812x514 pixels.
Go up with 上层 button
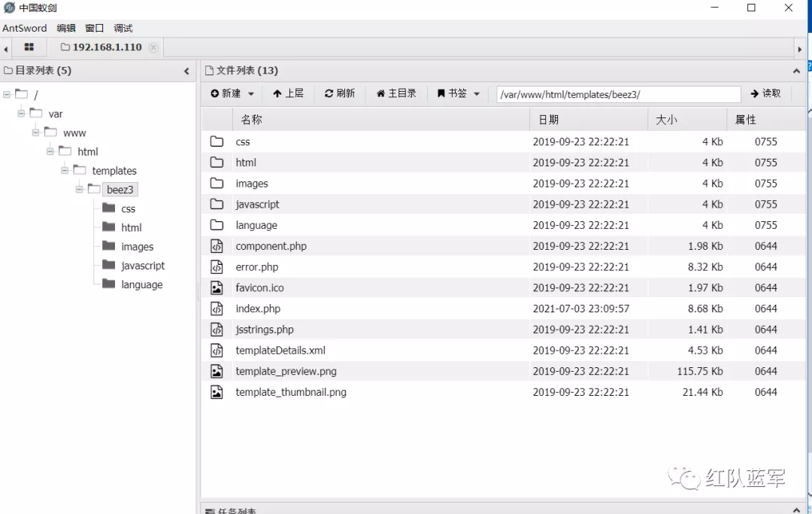(289, 93)
